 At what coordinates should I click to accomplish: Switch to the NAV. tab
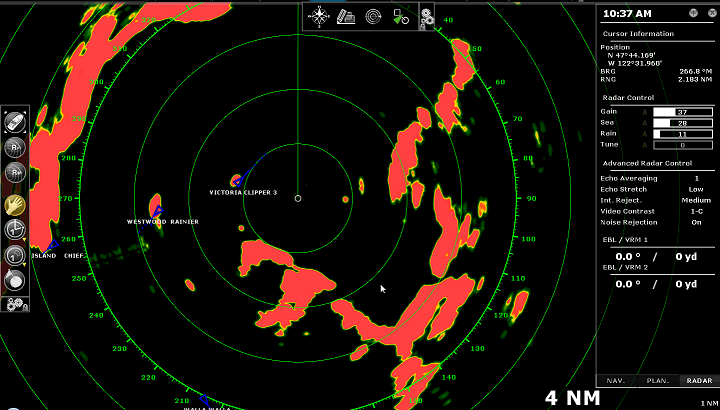616,380
